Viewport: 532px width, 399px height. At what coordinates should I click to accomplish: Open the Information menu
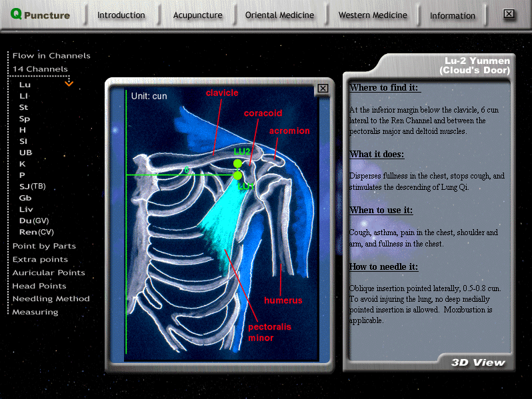point(453,15)
